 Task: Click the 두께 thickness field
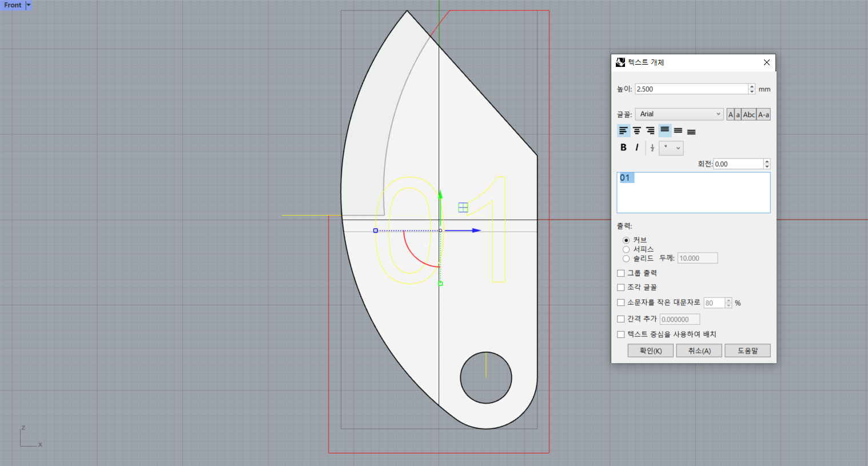coord(698,258)
